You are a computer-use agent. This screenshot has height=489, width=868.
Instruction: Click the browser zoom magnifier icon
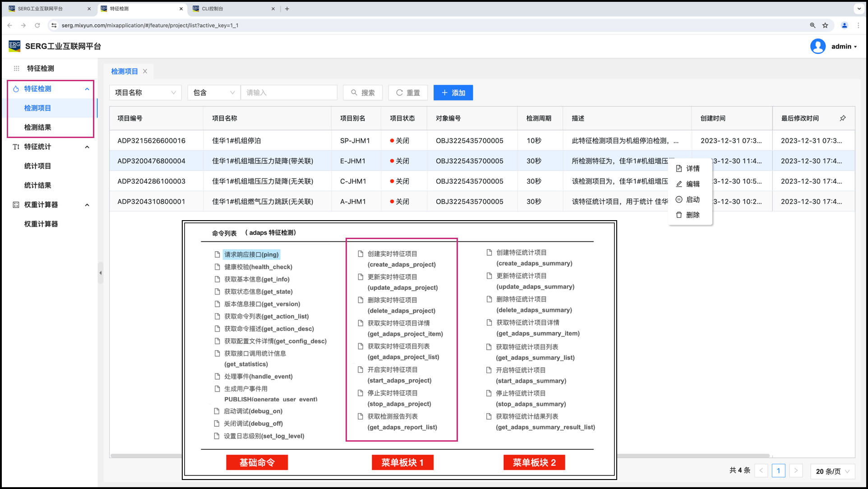pos(813,25)
